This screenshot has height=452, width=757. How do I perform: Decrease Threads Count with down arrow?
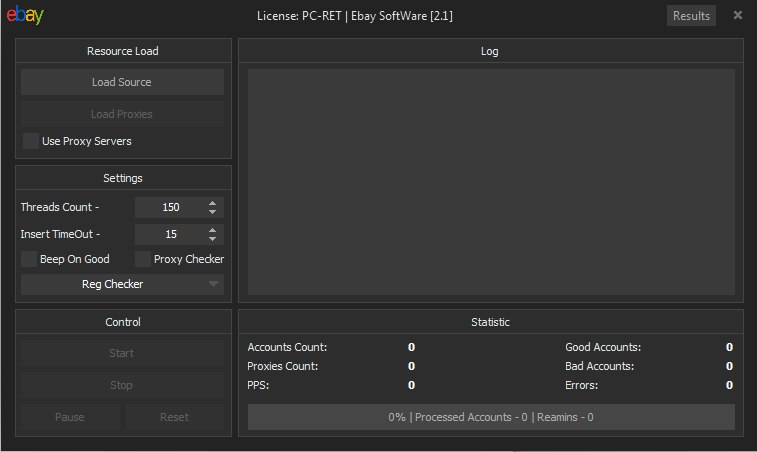[212, 212]
